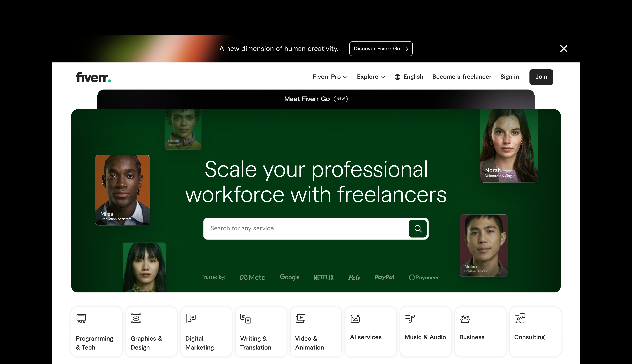The image size is (632, 364).
Task: Click the Payoneer logo
Action: point(424,277)
